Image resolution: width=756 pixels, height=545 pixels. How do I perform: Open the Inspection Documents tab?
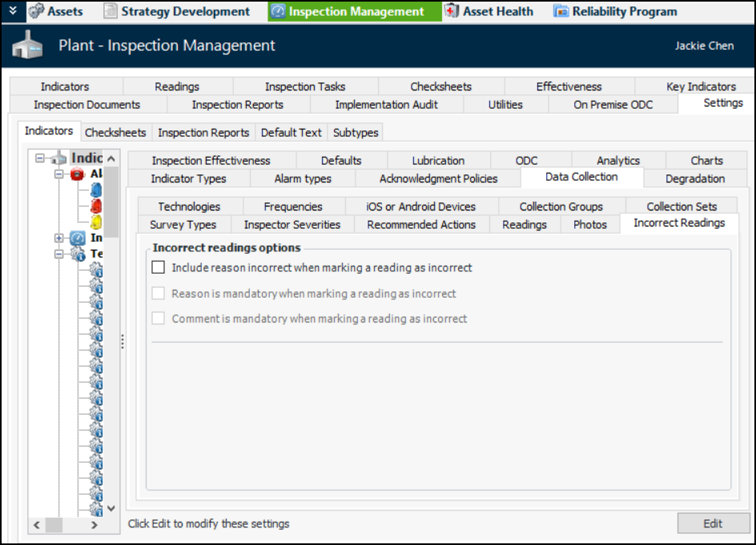[86, 105]
